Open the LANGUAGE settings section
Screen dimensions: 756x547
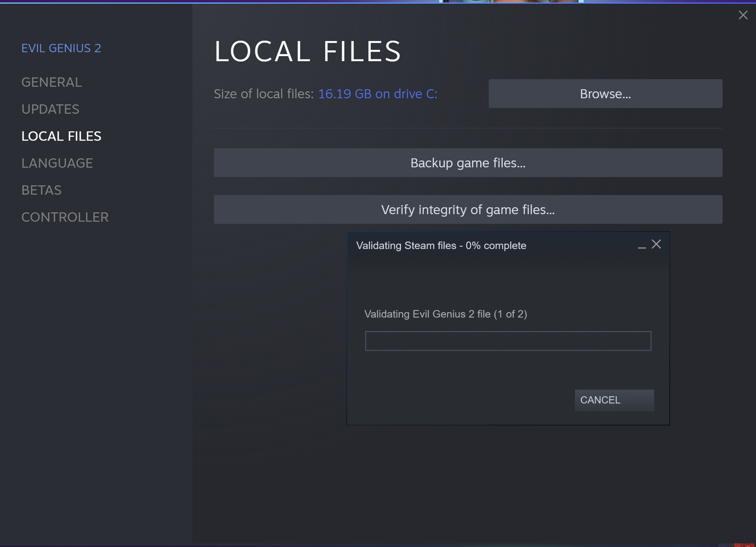tap(56, 163)
